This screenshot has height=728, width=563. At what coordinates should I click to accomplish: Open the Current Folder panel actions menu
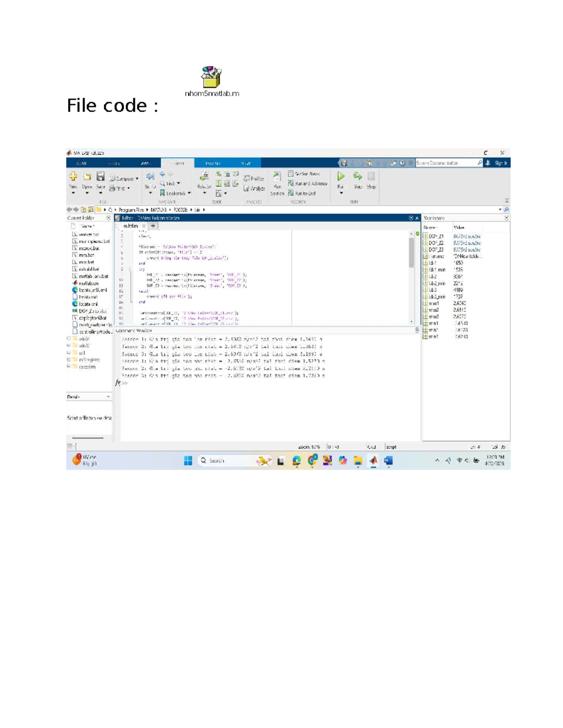[x=109, y=218]
